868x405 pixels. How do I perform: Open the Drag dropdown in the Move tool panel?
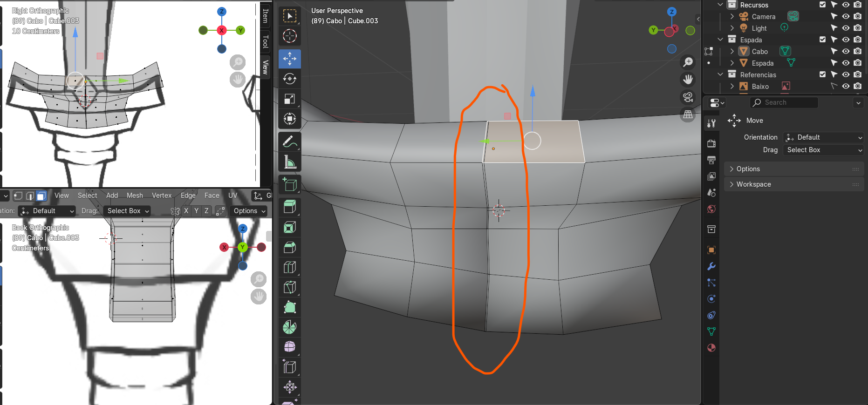click(823, 150)
